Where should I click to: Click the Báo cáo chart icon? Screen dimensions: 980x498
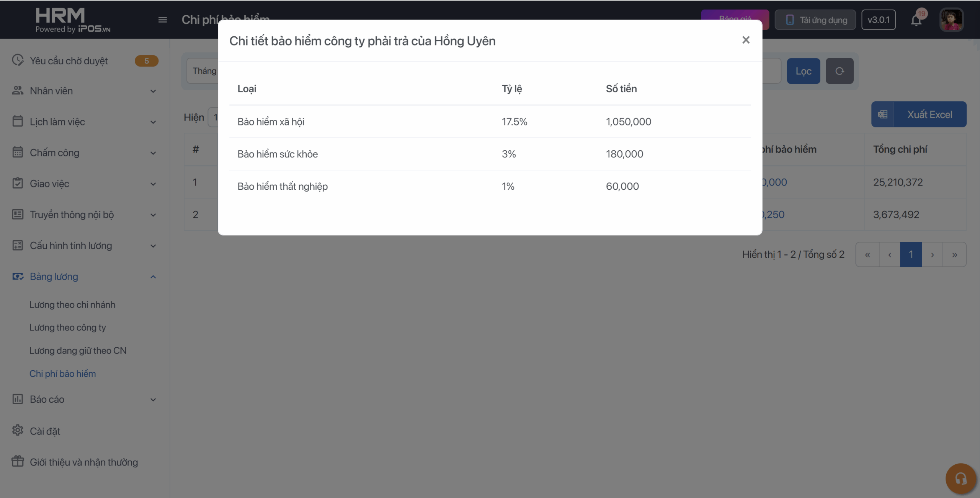(x=18, y=399)
